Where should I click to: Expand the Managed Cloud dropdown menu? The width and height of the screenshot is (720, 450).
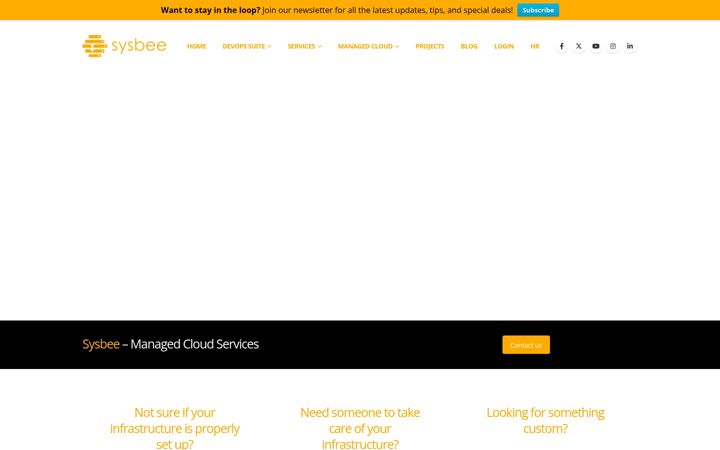coord(368,46)
